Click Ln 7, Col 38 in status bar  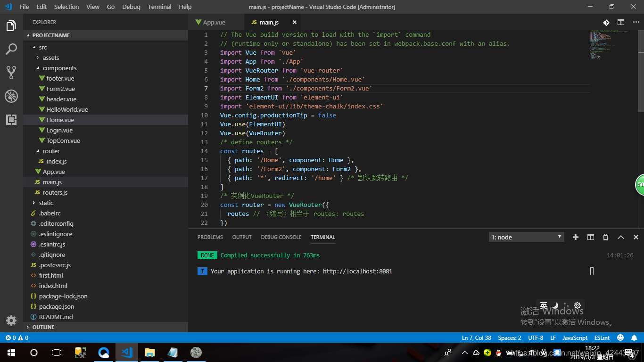tap(476, 337)
